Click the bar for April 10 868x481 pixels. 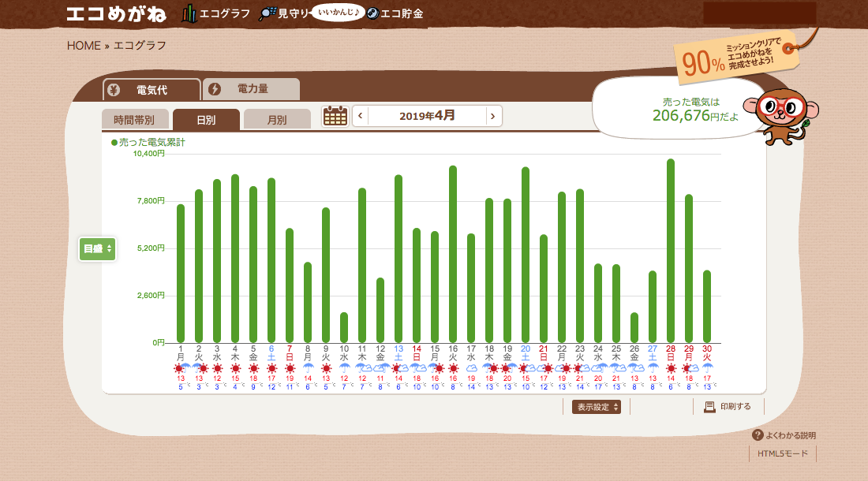[344, 328]
